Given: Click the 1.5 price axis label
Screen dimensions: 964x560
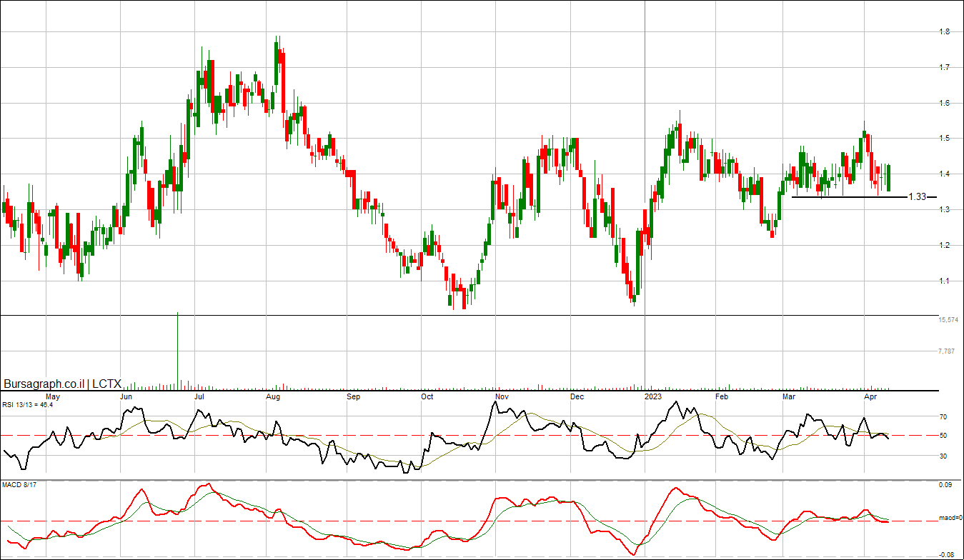Looking at the screenshot, I should 944,139.
